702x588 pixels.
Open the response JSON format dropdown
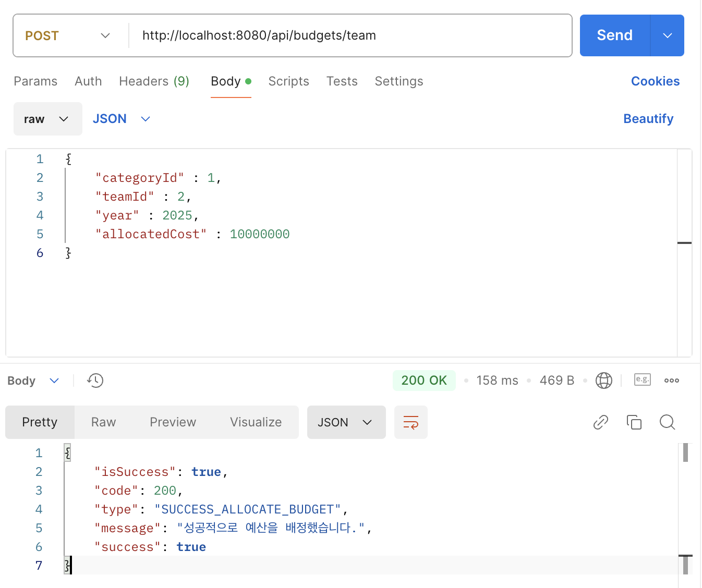pyautogui.click(x=346, y=422)
